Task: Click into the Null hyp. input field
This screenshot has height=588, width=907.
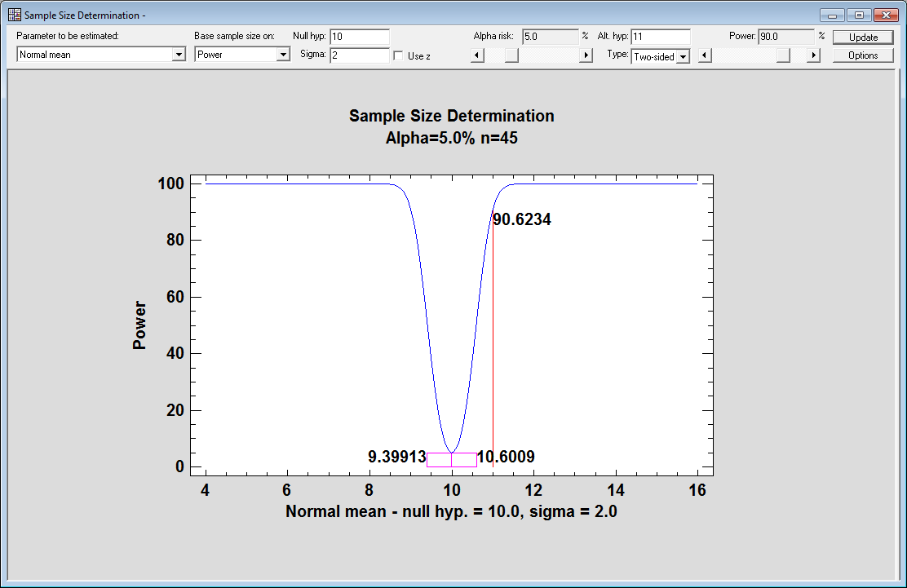Action: 359,37
